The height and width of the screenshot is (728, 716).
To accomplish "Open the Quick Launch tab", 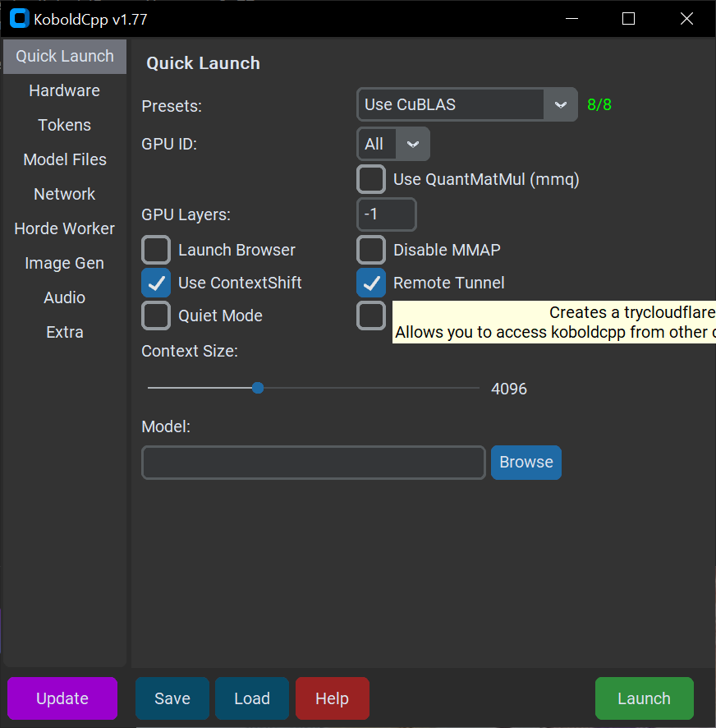I will 65,56.
